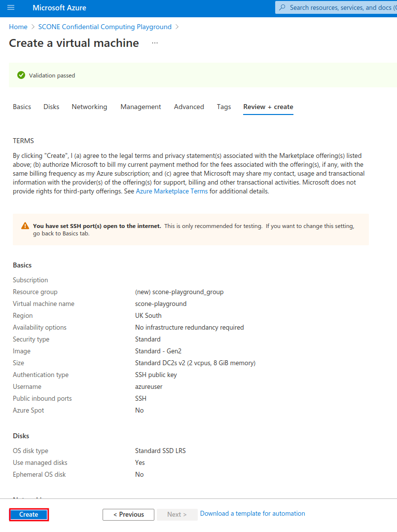Click Download a template for automation
This screenshot has height=532, width=397.
[253, 513]
